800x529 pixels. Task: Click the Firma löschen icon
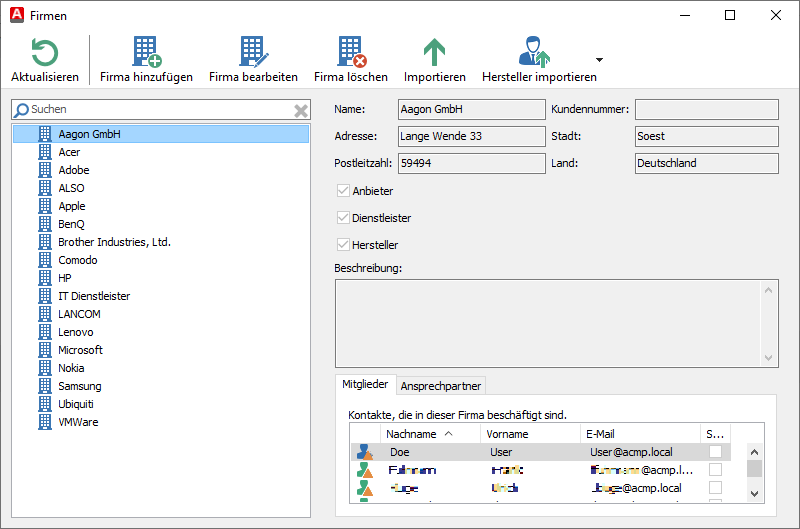[350, 53]
